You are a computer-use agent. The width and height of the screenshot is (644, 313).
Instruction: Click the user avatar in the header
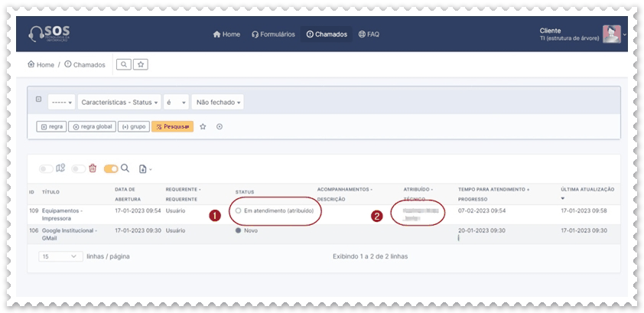click(x=611, y=34)
